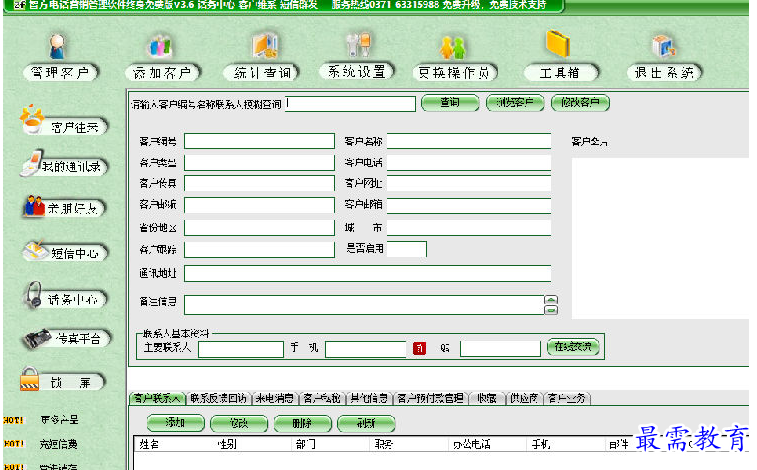Click the 姓名 column header
Screen dimensions: 757x470
point(174,444)
